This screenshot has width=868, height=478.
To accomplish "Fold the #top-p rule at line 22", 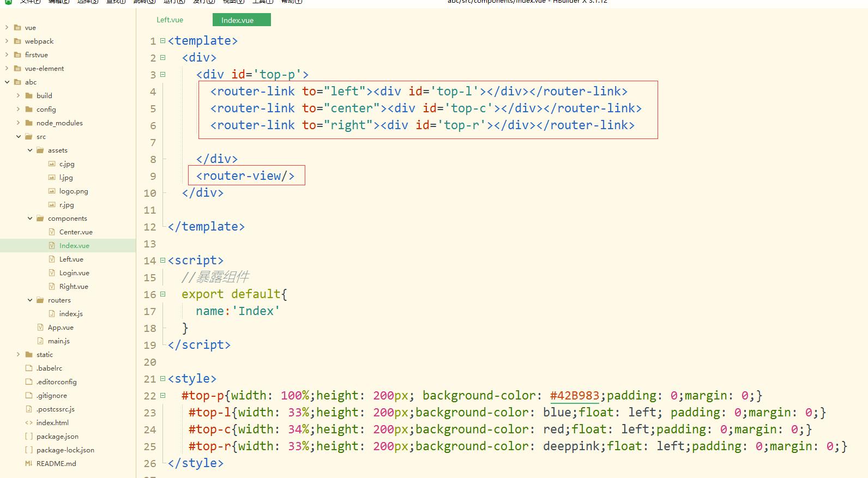I will point(162,396).
